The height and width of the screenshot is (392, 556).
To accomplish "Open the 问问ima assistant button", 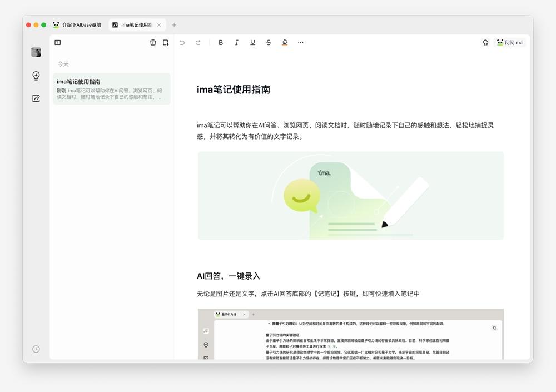I will (x=510, y=42).
